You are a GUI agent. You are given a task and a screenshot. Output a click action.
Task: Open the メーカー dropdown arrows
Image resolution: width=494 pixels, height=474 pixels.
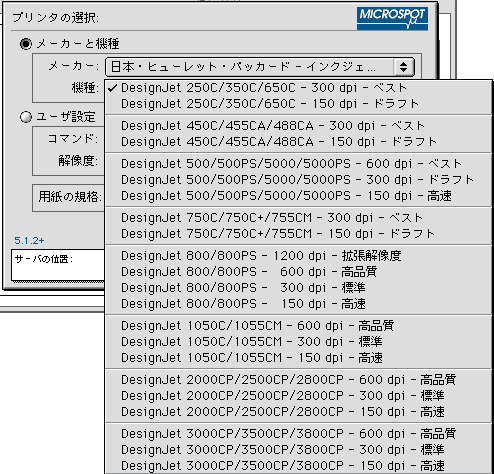click(403, 67)
